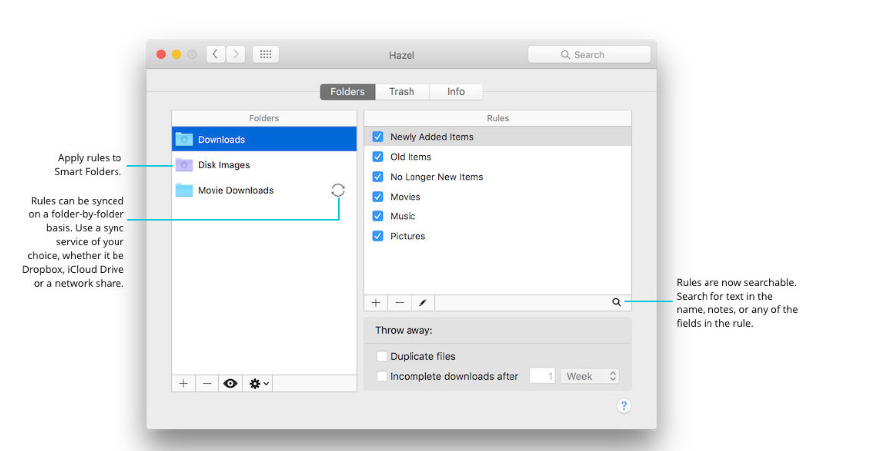
Task: Click the Music rule name
Action: (402, 216)
